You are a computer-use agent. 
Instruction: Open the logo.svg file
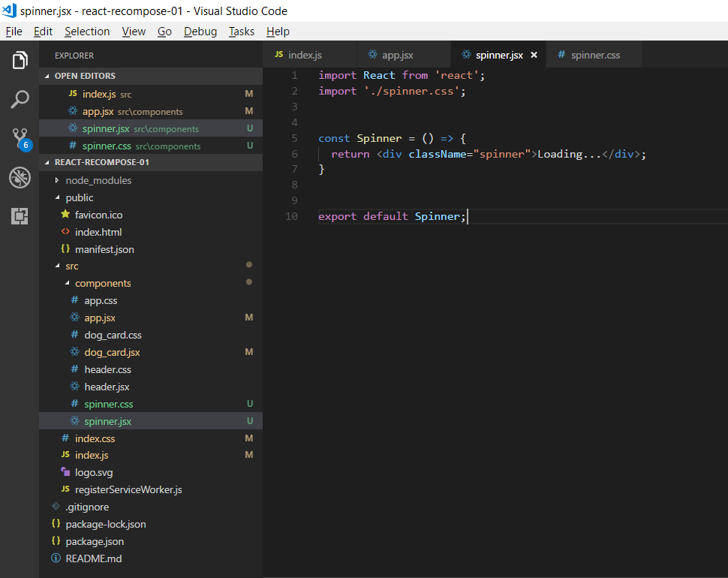(x=95, y=471)
